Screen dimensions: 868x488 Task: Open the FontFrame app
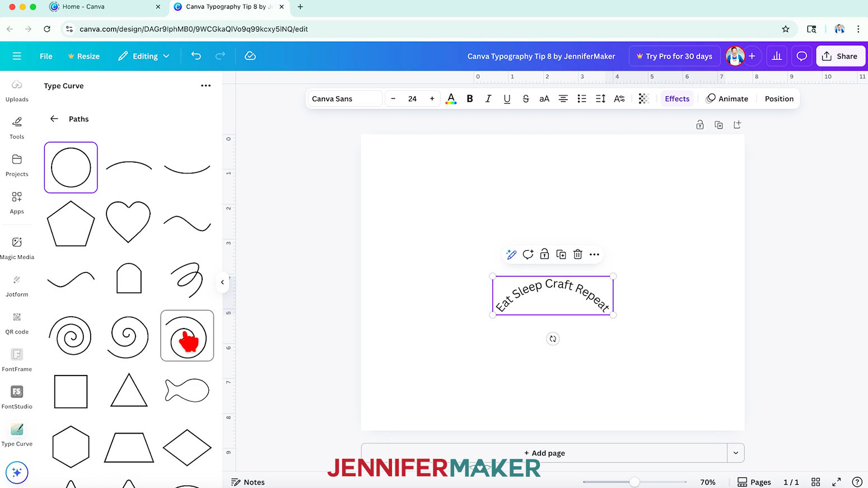17,360
